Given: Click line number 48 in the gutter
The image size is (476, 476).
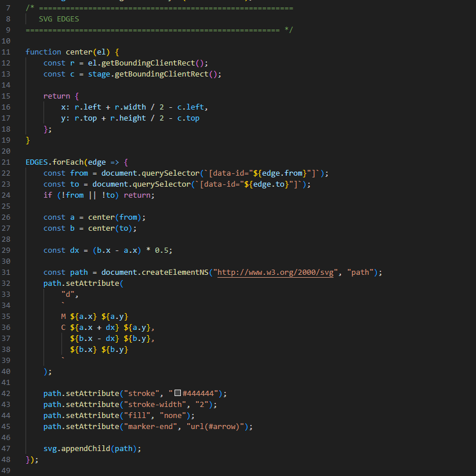Looking at the screenshot, I should pos(7,459).
